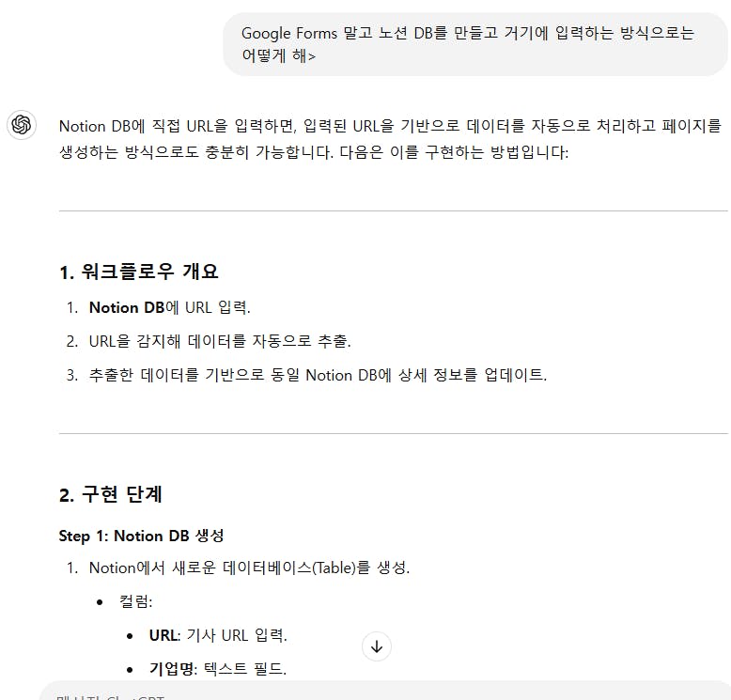Click the ChatGPT logo avatar icon
The height and width of the screenshot is (700, 731).
tap(22, 125)
